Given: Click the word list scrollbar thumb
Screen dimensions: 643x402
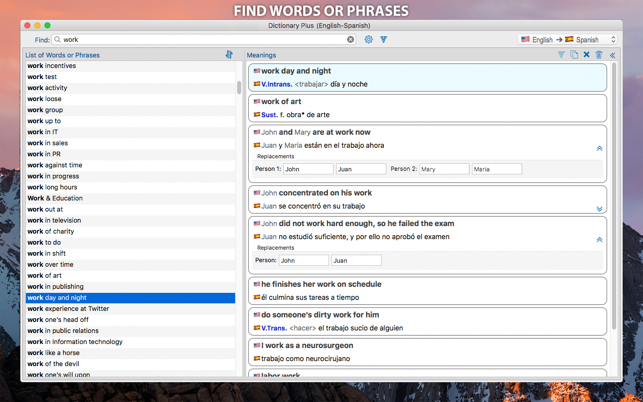Looking at the screenshot, I should (239, 87).
